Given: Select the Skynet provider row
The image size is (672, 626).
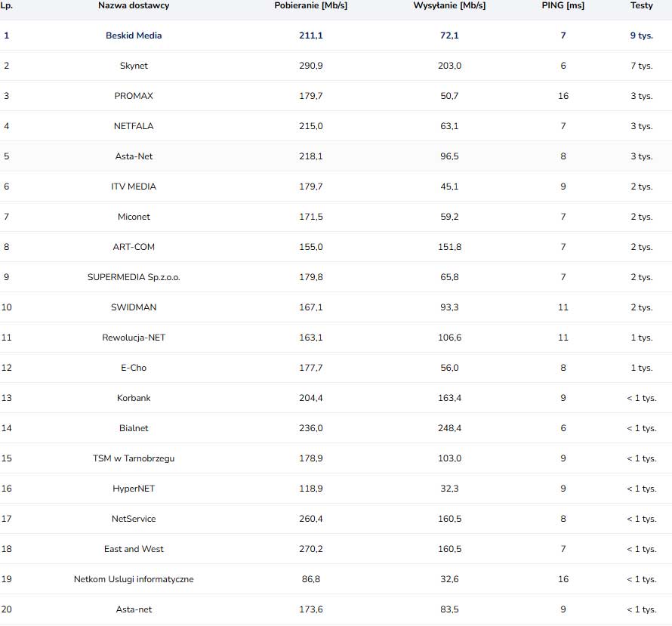Looking at the screenshot, I should pyautogui.click(x=336, y=66).
